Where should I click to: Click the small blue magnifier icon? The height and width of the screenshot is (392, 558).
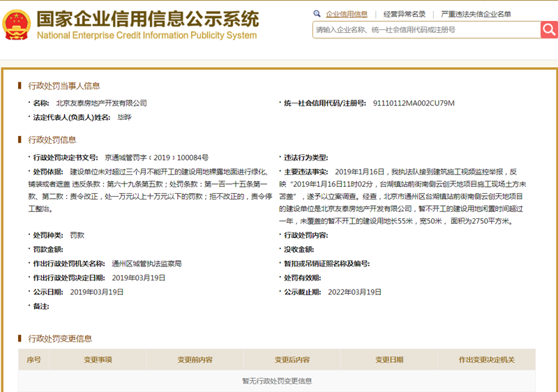pos(317,13)
